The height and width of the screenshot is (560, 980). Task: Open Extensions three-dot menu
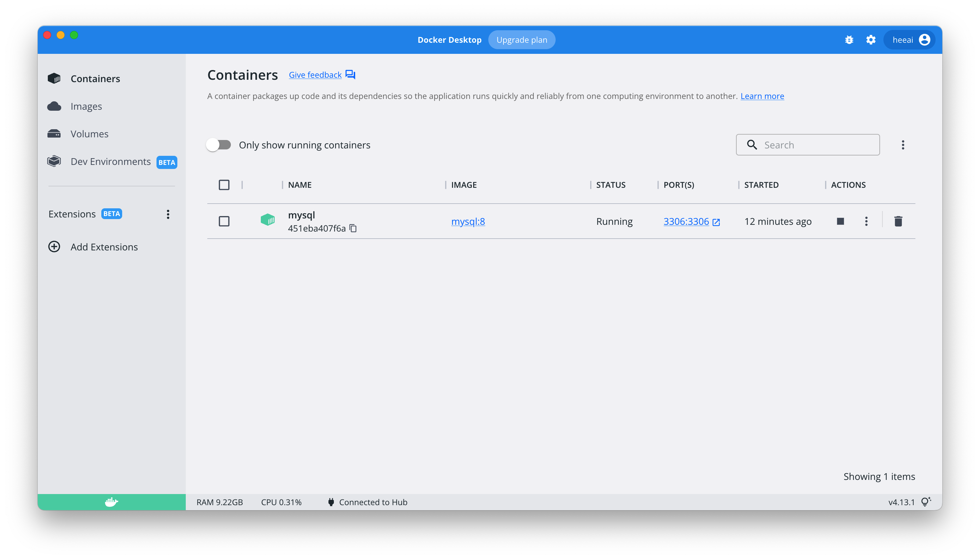click(168, 214)
